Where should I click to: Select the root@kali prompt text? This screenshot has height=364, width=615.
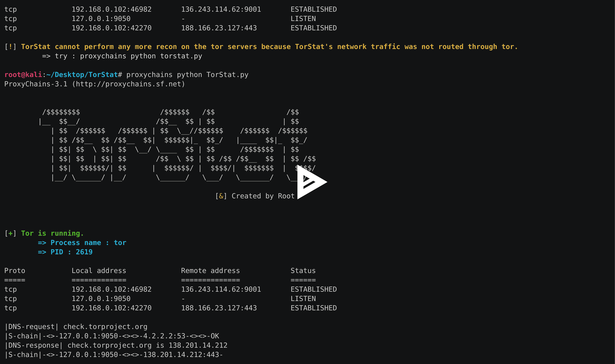(x=23, y=74)
